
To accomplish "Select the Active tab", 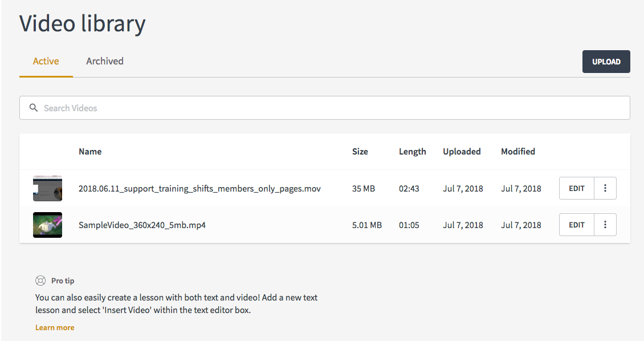I will pos(46,61).
